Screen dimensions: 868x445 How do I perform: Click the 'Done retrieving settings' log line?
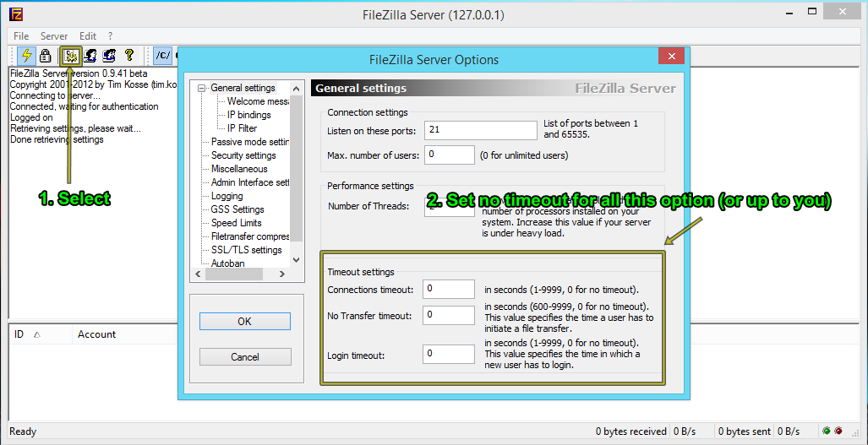pos(57,139)
